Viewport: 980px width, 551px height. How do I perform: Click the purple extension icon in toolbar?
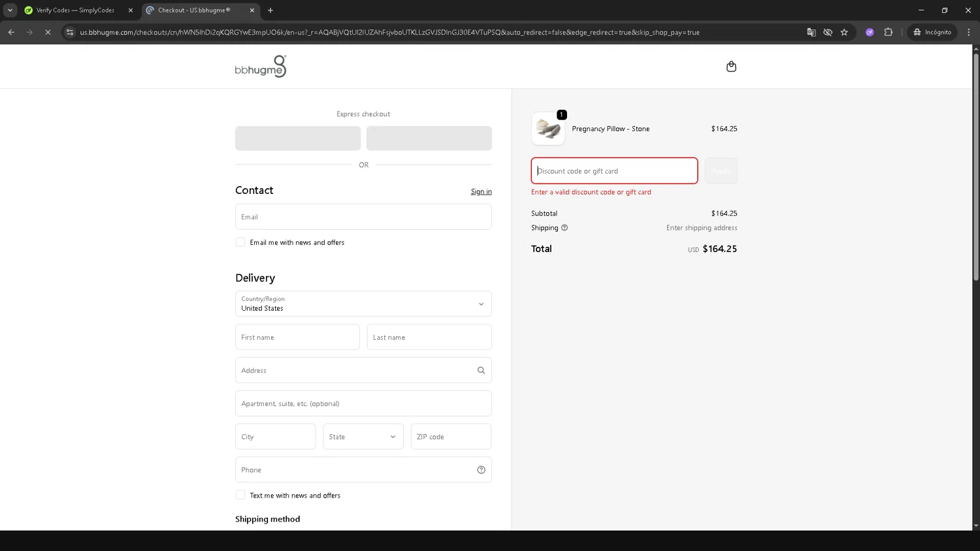[870, 32]
